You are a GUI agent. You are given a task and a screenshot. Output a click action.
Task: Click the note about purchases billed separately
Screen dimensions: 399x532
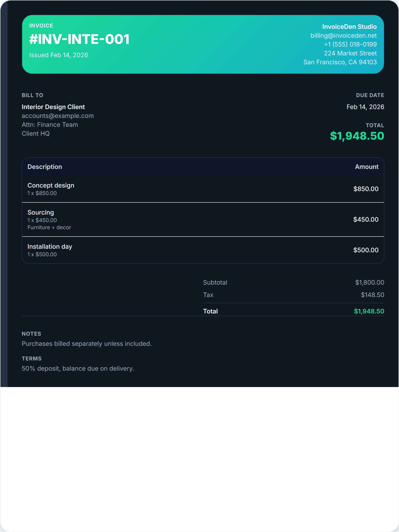[x=87, y=344]
